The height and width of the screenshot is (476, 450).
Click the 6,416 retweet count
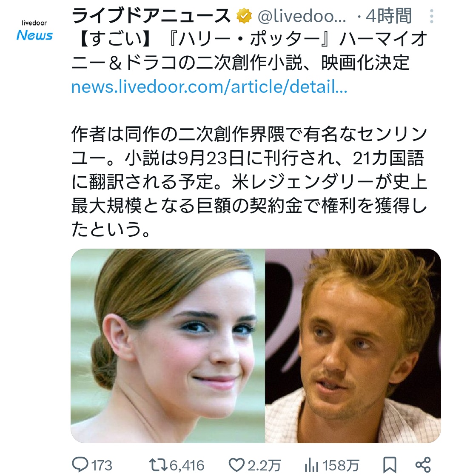tap(187, 465)
